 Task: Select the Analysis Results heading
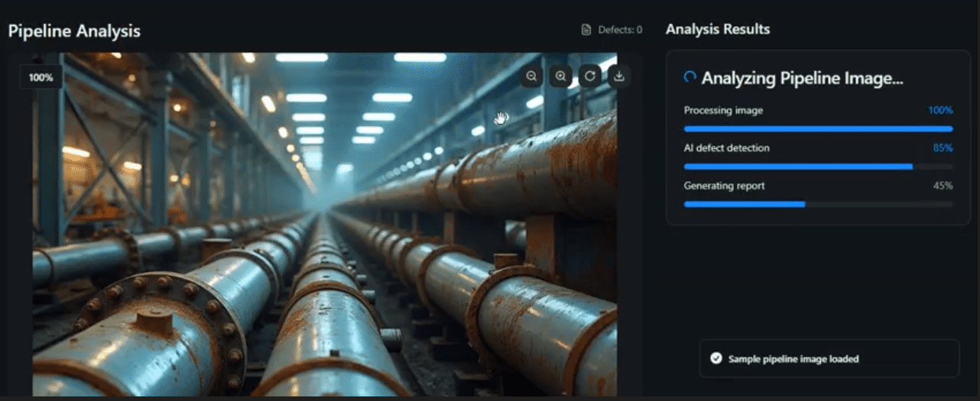click(717, 30)
